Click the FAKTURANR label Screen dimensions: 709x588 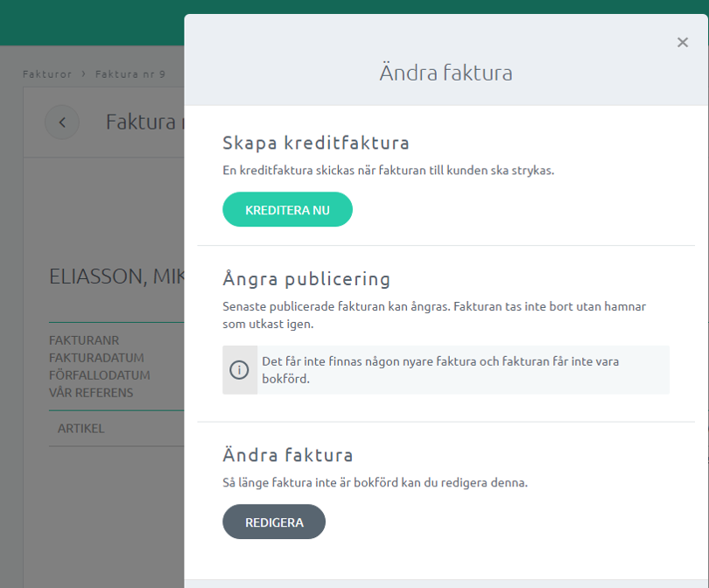pyautogui.click(x=84, y=340)
